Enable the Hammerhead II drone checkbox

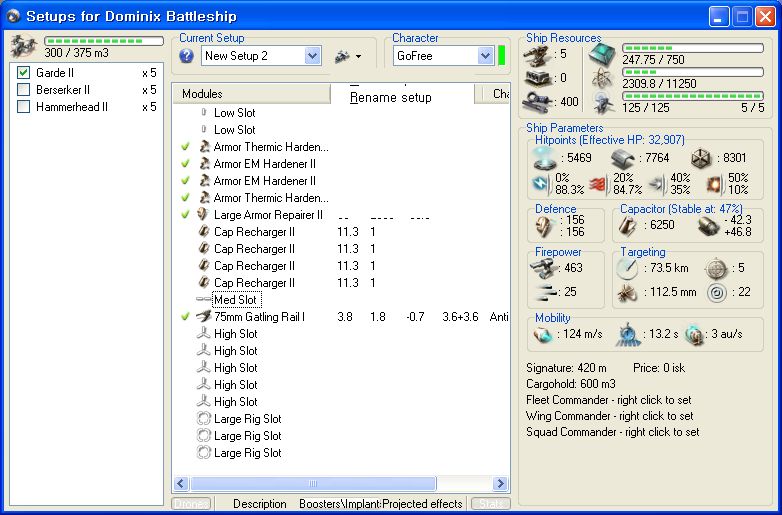pyautogui.click(x=24, y=107)
